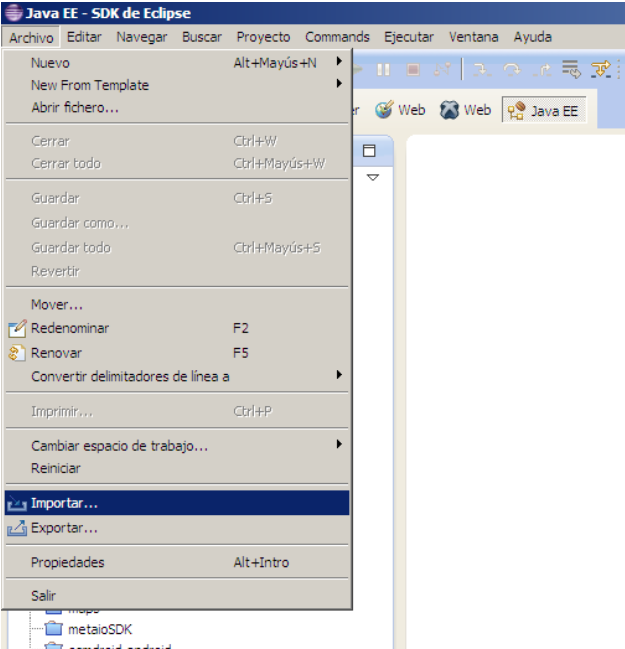Viewport: 625px width, 649px height.
Task: Open the Ayuda menu
Action: pos(532,37)
